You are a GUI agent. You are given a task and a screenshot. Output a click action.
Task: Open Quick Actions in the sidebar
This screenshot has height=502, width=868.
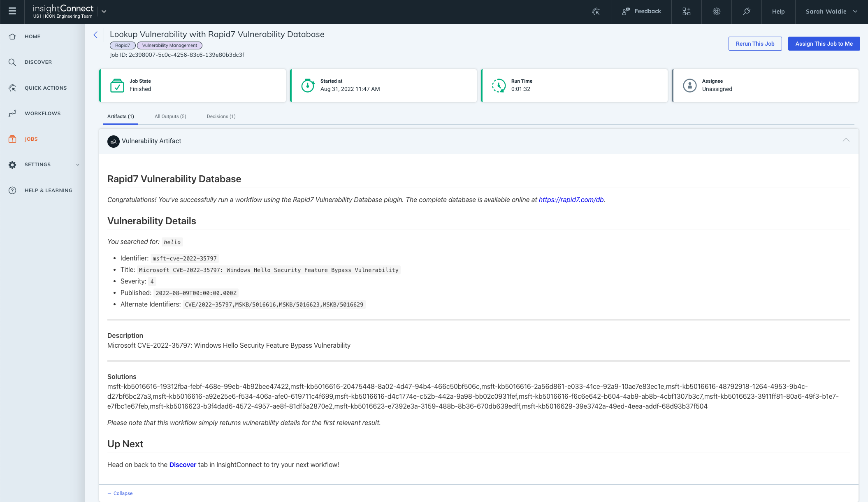tap(46, 88)
